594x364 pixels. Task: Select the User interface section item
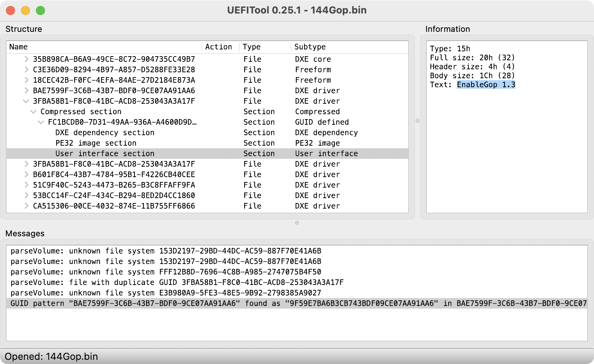(105, 154)
